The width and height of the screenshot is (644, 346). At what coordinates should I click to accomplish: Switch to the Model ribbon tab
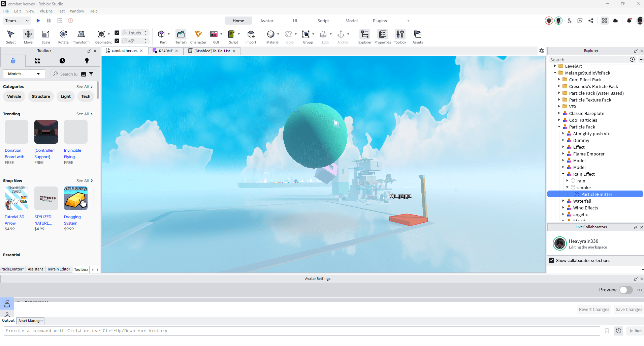click(351, 21)
